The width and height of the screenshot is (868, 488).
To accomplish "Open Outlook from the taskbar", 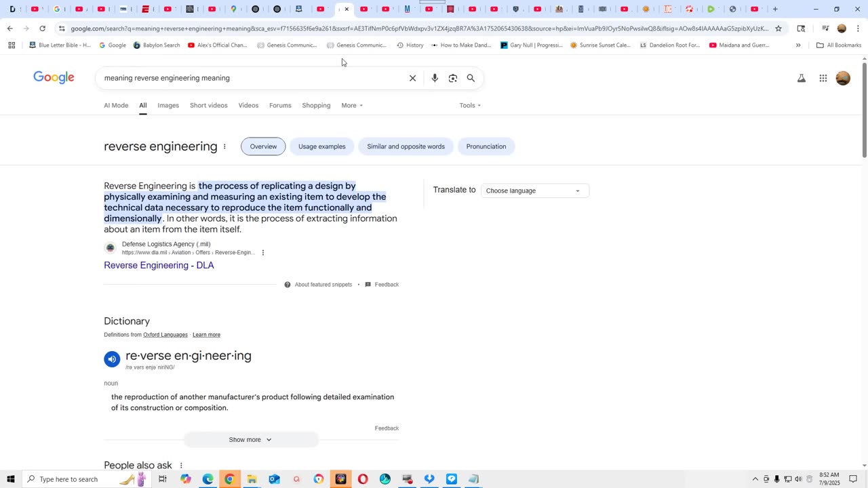I will (x=274, y=479).
